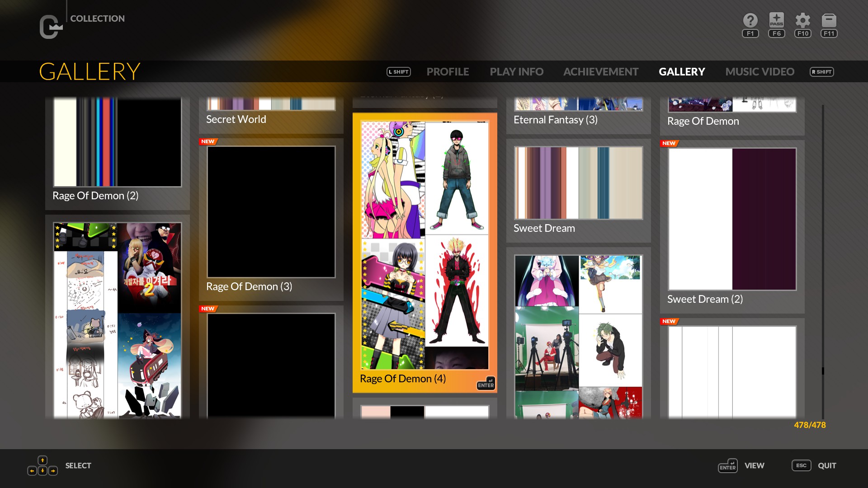Open the bottom black thumbnail under Rage Of Demon (3)
Viewport: 868px width, 488px height.
271,366
